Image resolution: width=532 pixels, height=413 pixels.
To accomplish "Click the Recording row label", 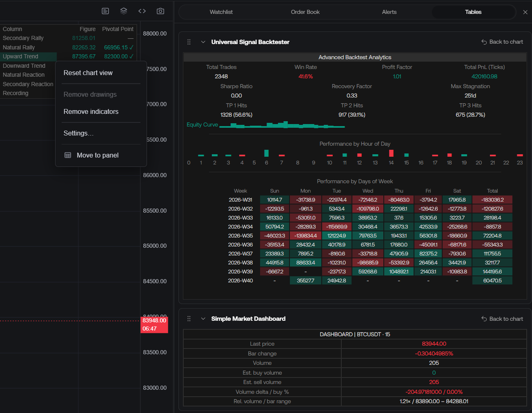I will point(16,93).
